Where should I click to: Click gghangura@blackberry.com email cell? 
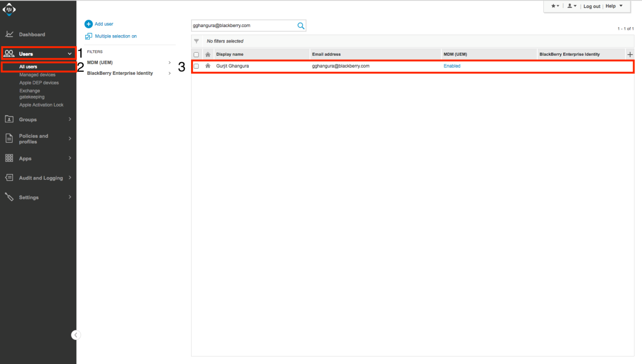[341, 66]
